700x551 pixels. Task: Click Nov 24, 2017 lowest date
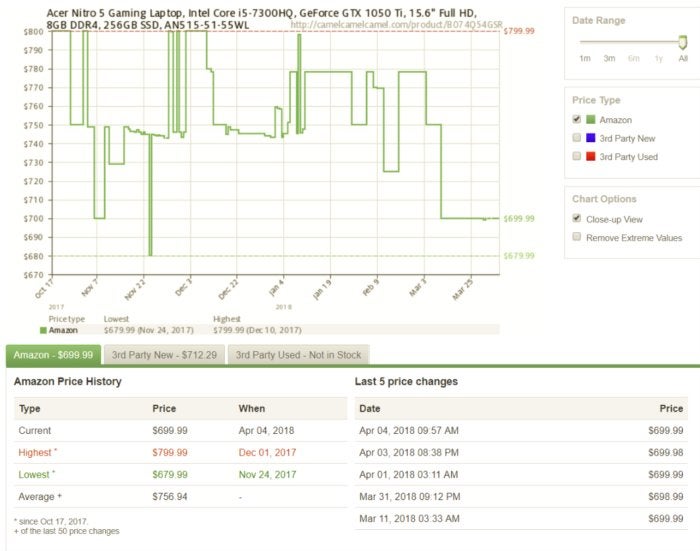(267, 475)
